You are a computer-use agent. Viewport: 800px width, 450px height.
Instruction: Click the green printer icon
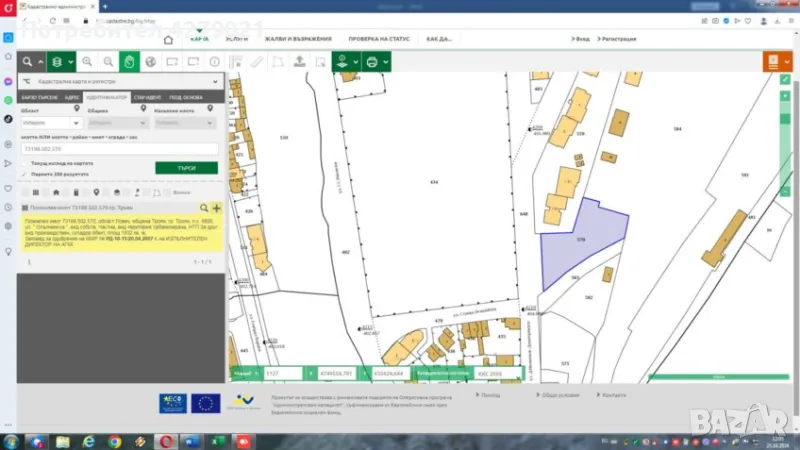pyautogui.click(x=372, y=62)
